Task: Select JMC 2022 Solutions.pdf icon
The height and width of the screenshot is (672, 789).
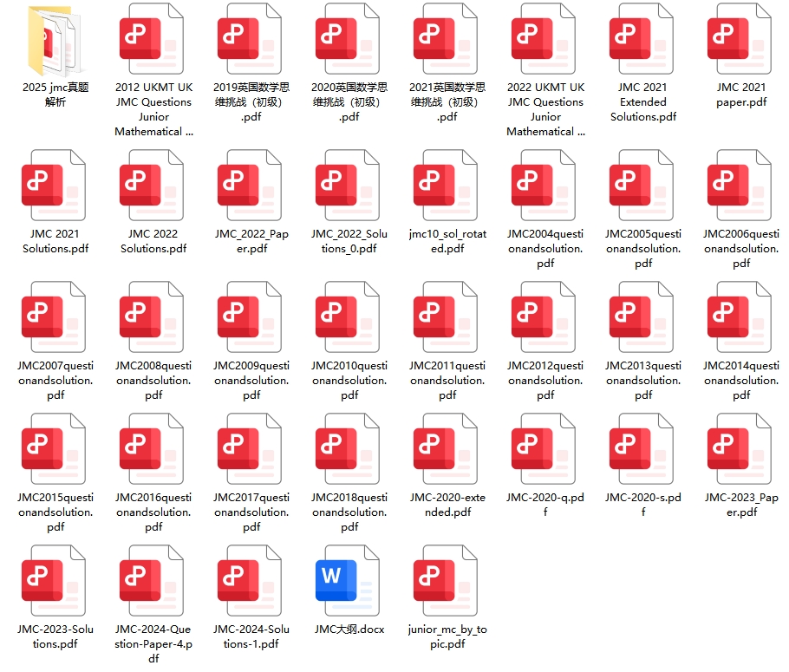Action: pos(152,186)
